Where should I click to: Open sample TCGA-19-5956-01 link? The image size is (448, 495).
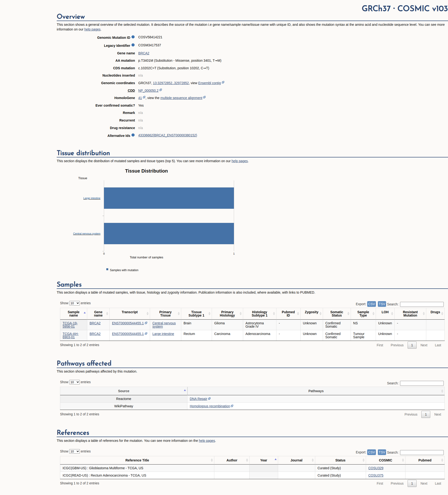70,325
